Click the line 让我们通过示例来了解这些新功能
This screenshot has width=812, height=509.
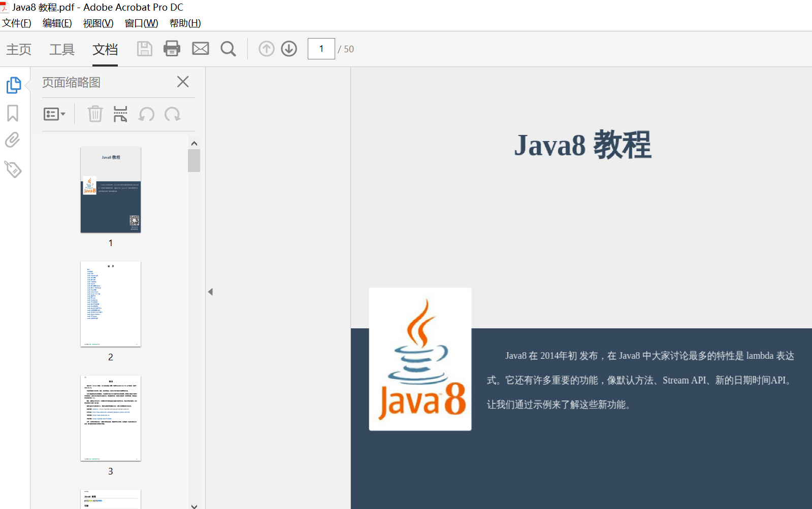click(x=559, y=404)
